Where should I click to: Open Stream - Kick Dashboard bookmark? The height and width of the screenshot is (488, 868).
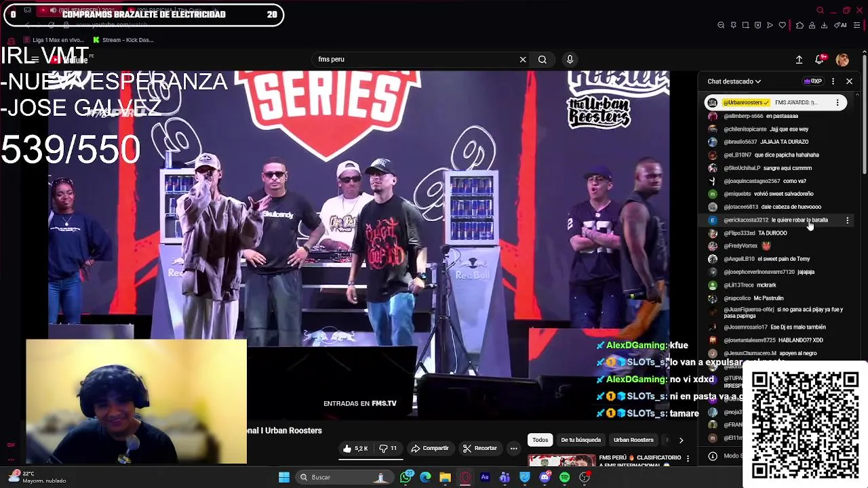coord(123,40)
